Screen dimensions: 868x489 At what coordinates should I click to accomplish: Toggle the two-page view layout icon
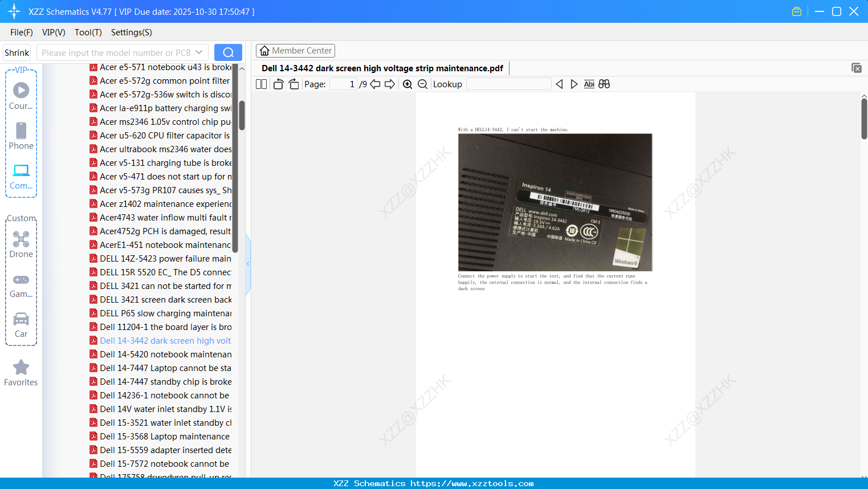(261, 84)
